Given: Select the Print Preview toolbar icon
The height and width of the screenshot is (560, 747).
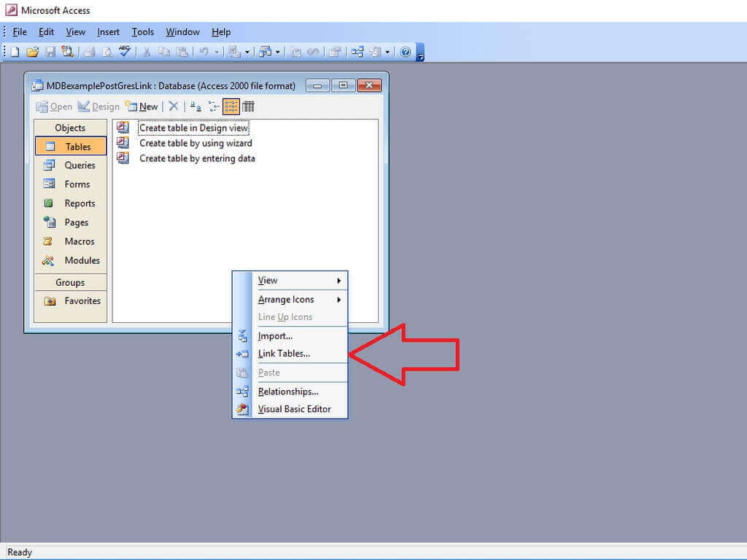Looking at the screenshot, I should coord(107,52).
